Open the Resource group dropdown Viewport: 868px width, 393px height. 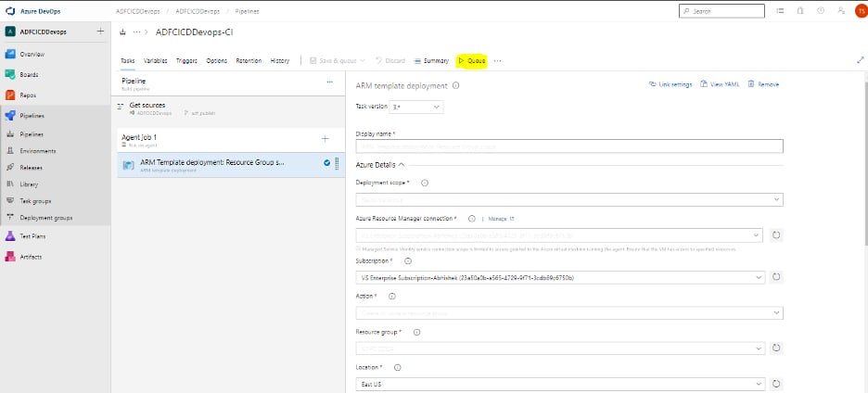click(x=560, y=349)
